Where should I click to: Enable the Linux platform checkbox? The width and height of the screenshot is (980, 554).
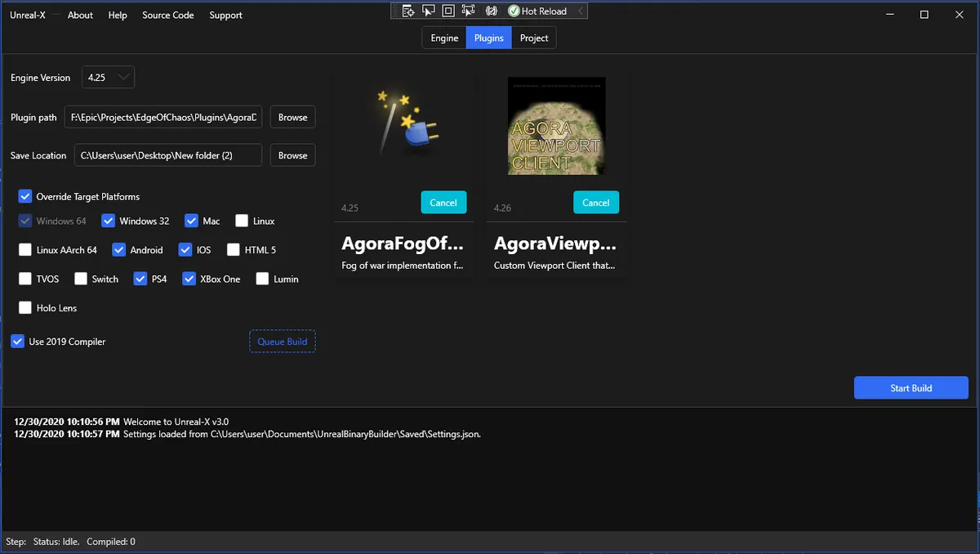point(242,221)
